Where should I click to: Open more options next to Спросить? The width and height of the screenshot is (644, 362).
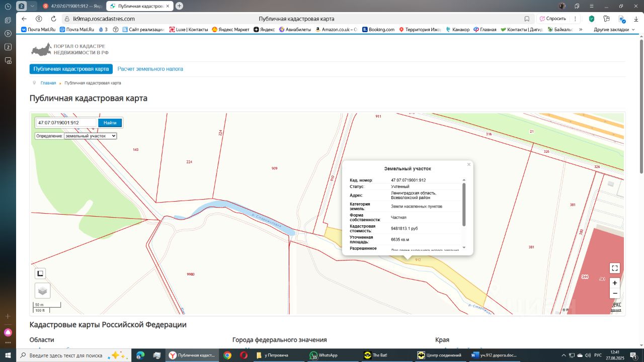(x=576, y=19)
